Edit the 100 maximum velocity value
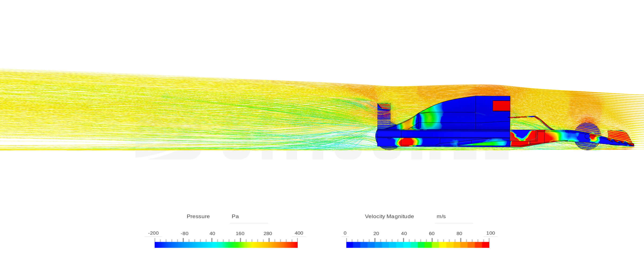644x253 pixels. (x=491, y=233)
